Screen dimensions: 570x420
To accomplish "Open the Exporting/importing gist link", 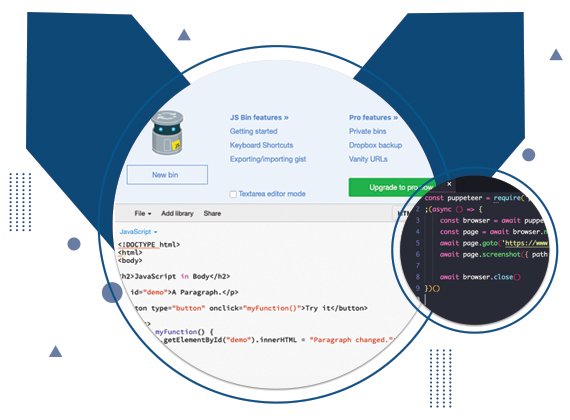I will coord(268,159).
